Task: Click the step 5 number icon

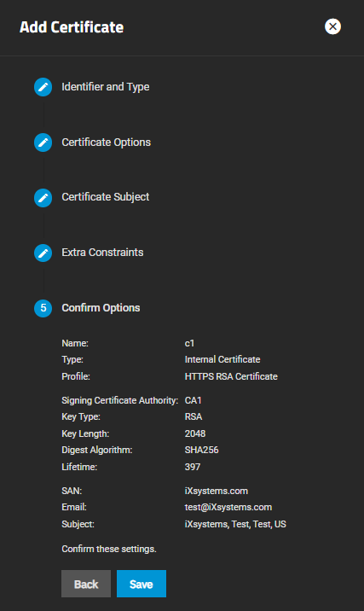Action: 43,308
